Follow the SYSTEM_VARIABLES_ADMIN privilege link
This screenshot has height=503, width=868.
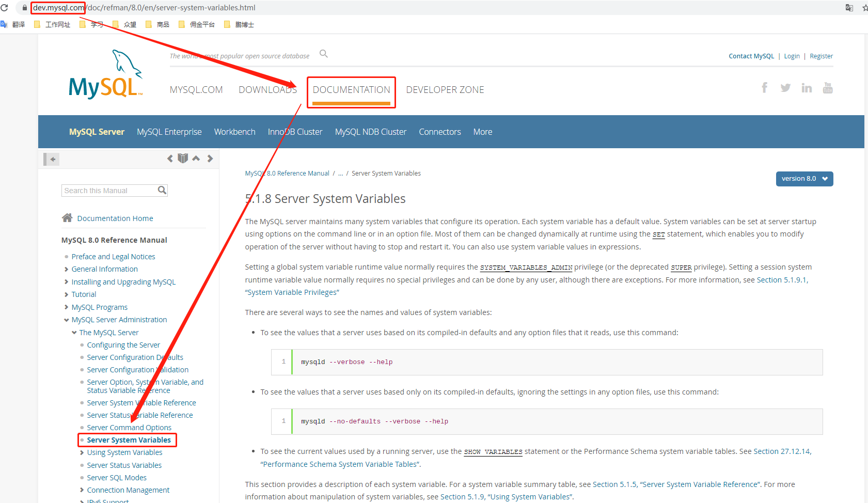click(x=526, y=268)
